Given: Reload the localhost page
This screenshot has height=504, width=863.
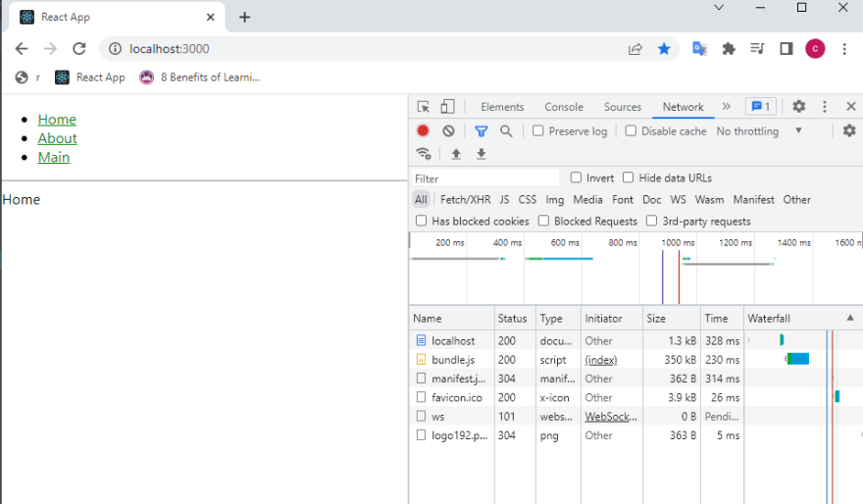Looking at the screenshot, I should point(79,49).
